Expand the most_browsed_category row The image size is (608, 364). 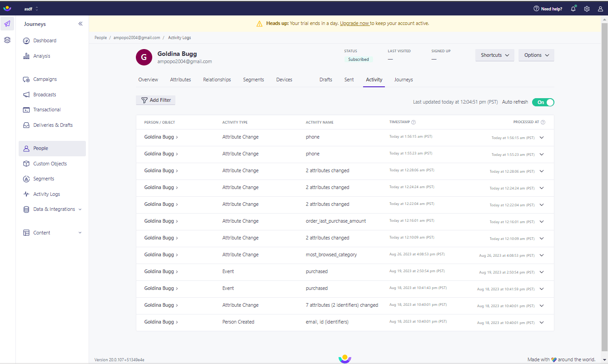click(542, 255)
